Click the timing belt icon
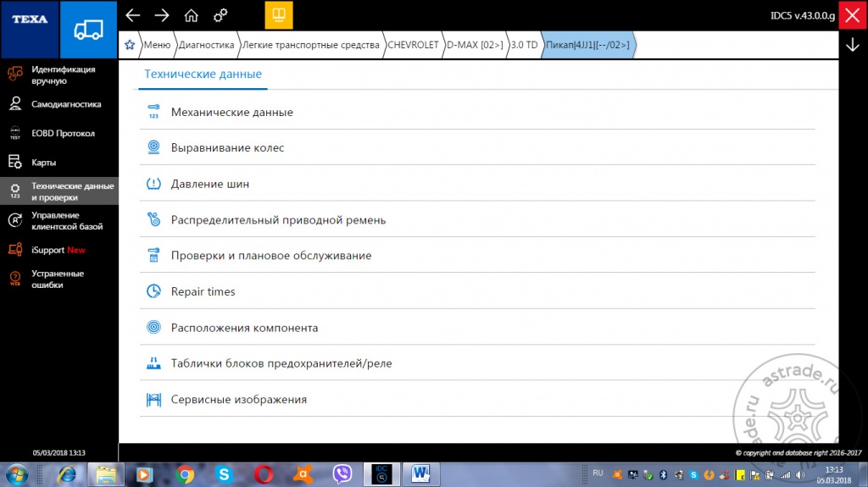Viewport: 868px width, 487px height. 153,219
